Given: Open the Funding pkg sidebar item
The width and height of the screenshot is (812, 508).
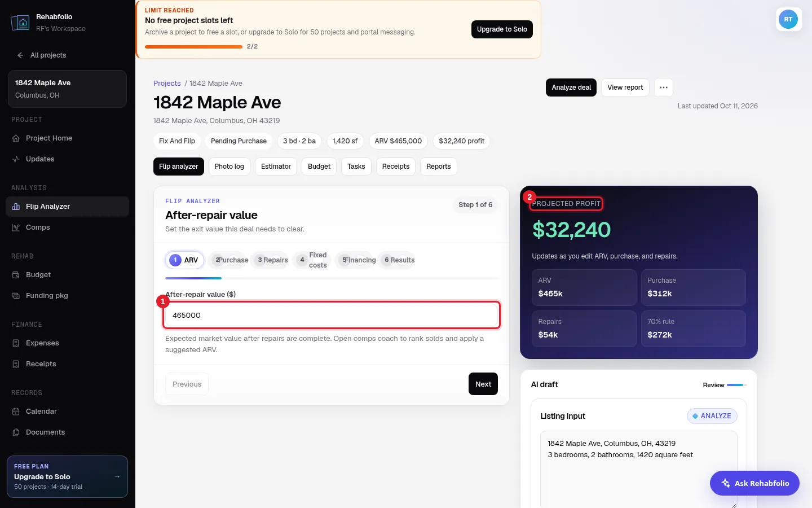Looking at the screenshot, I should pos(67,296).
